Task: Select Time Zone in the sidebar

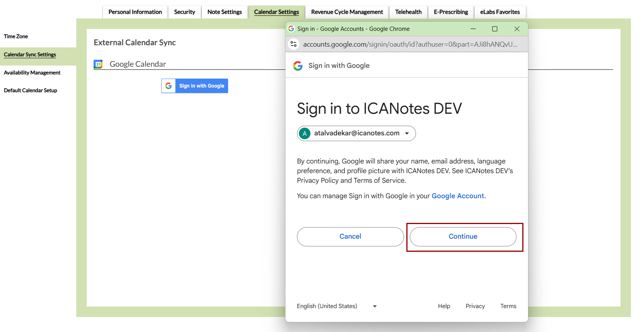Action: [x=16, y=37]
